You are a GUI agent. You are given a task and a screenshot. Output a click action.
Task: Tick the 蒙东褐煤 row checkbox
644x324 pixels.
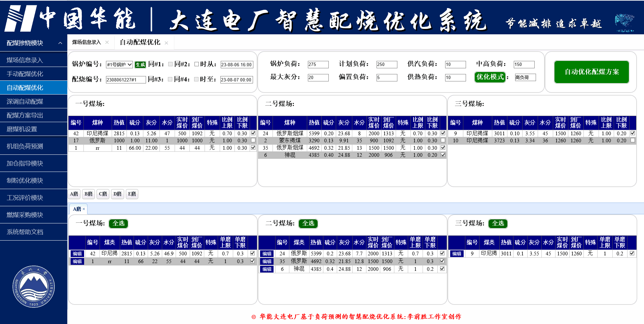click(443, 140)
